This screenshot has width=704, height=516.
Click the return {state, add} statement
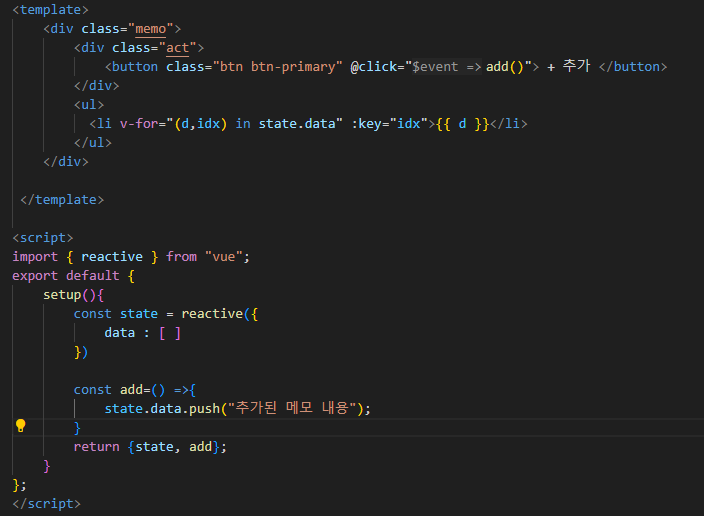tap(150, 447)
